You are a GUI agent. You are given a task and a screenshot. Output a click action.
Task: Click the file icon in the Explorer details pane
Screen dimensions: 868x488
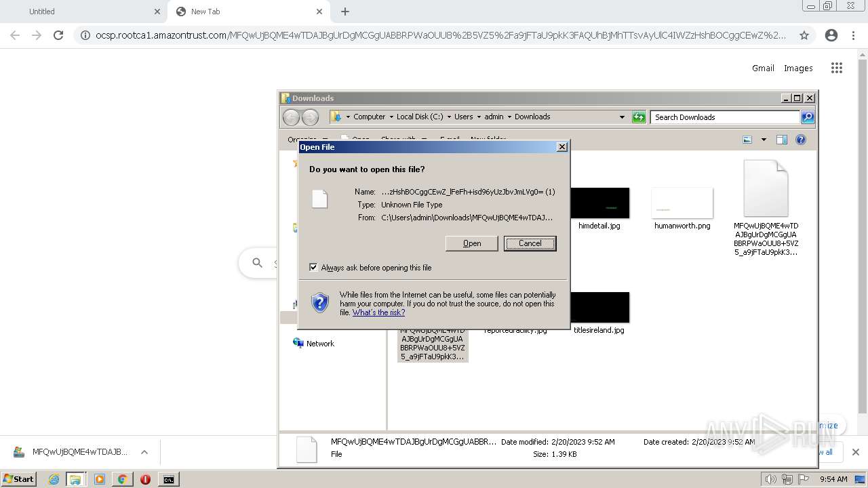(307, 449)
